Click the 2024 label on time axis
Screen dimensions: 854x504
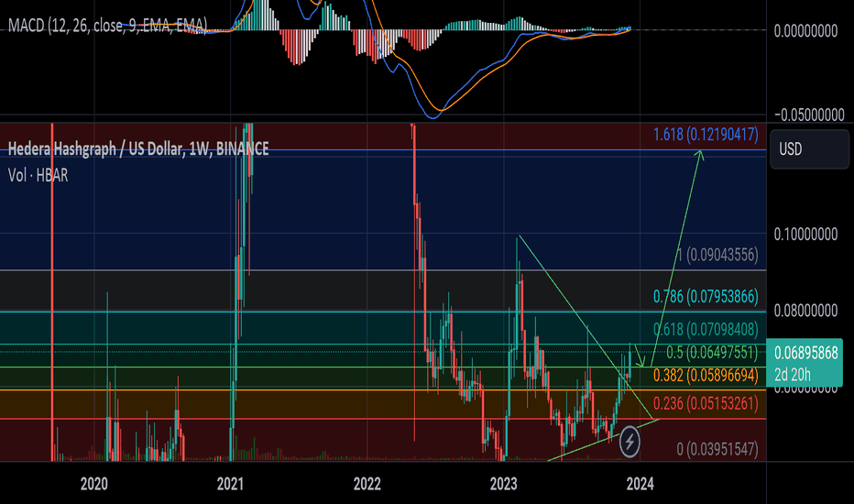tap(640, 484)
